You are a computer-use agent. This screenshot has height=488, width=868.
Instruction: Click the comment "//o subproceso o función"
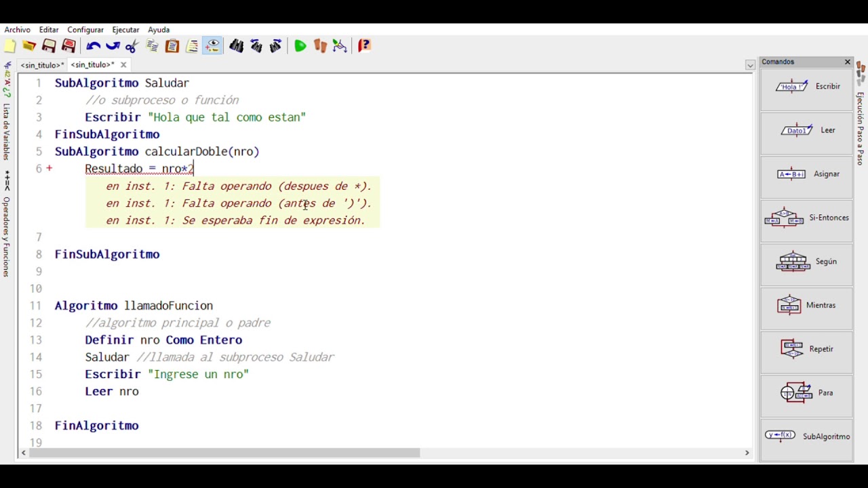point(162,100)
